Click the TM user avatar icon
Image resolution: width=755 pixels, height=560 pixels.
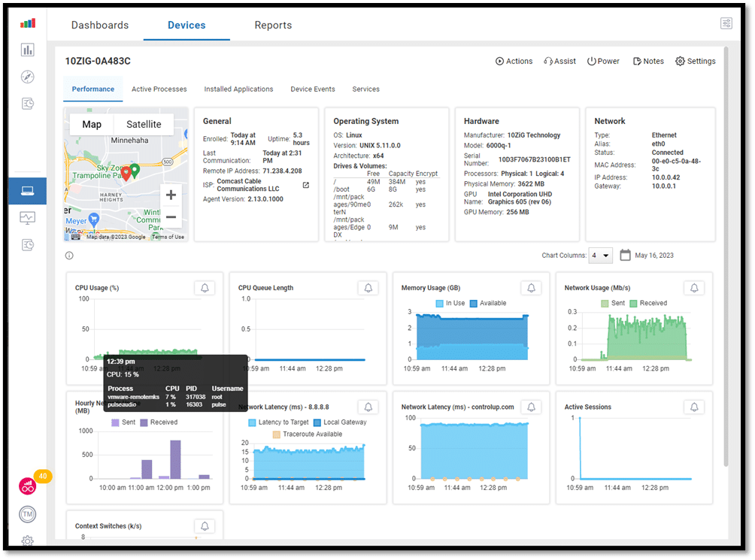coord(27,514)
